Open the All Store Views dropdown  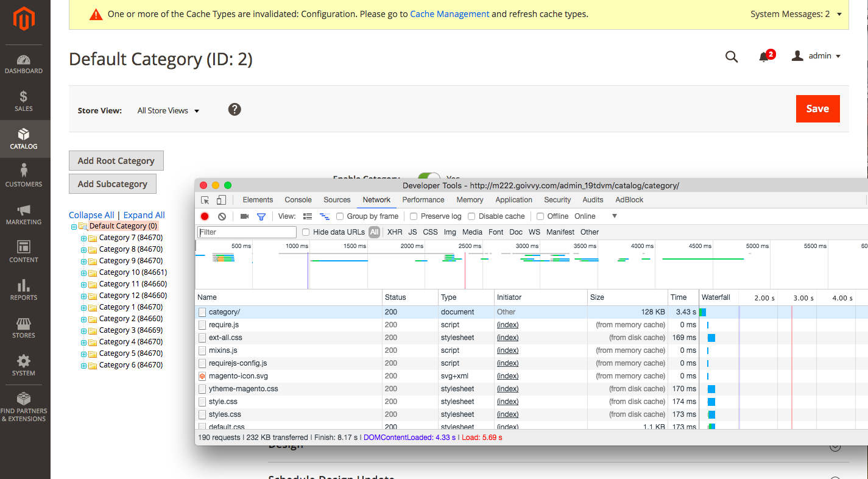coord(168,111)
